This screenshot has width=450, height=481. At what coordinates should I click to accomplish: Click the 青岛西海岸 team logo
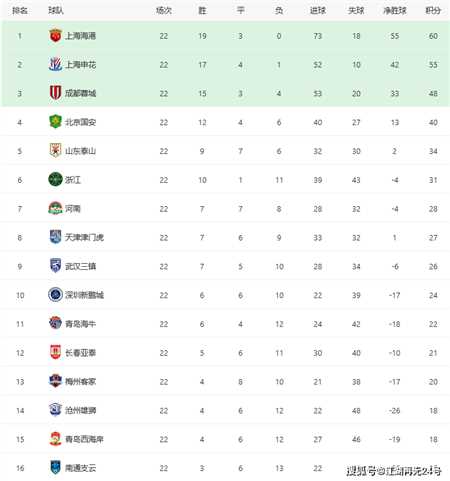tap(55, 439)
